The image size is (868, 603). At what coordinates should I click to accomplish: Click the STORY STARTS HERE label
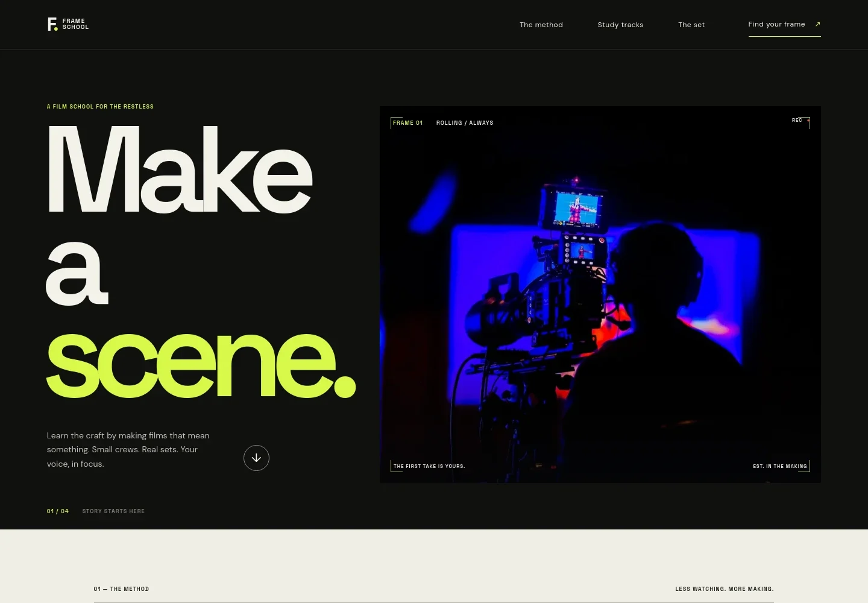pyautogui.click(x=113, y=511)
